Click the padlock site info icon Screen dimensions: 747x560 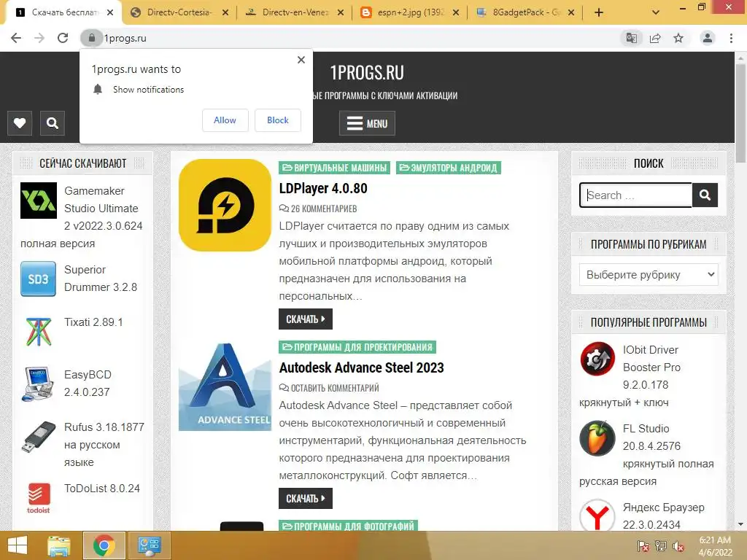91,38
